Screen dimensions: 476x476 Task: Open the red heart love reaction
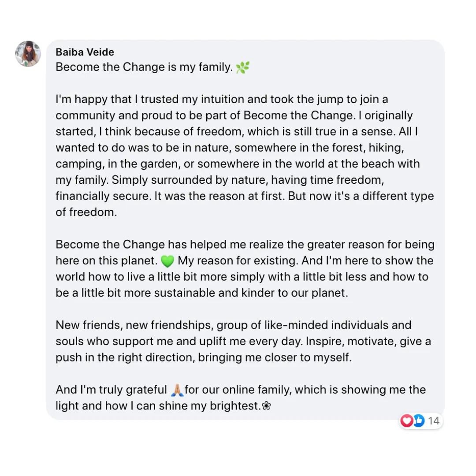(x=407, y=421)
